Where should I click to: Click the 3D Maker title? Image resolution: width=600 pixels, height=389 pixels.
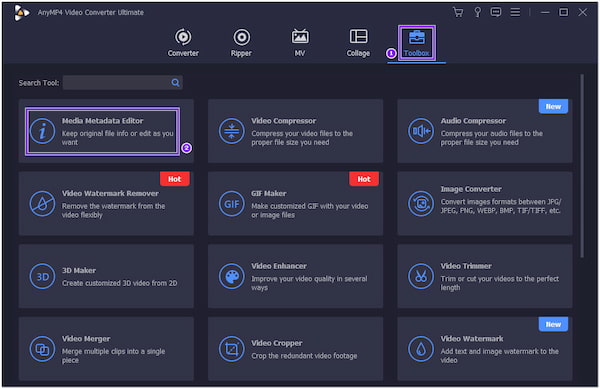(79, 270)
